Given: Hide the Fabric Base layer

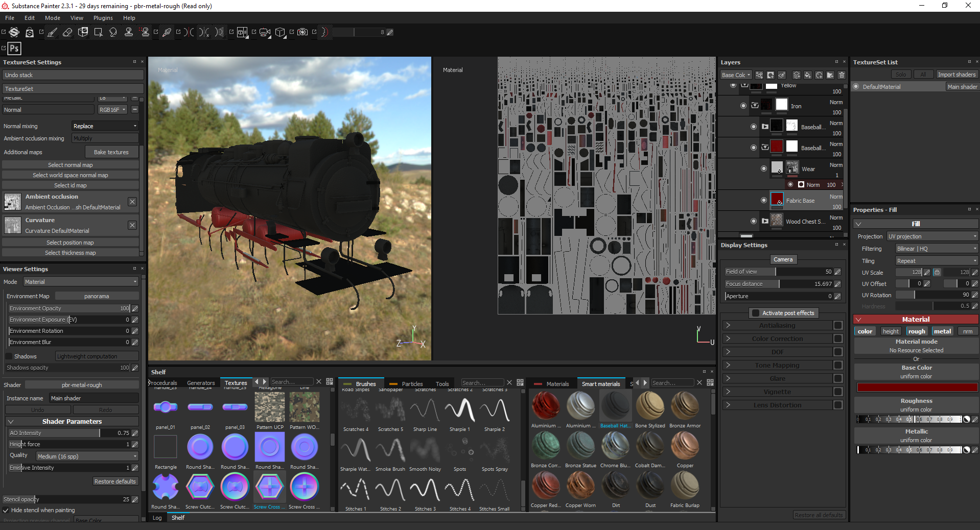Looking at the screenshot, I should pyautogui.click(x=763, y=200).
